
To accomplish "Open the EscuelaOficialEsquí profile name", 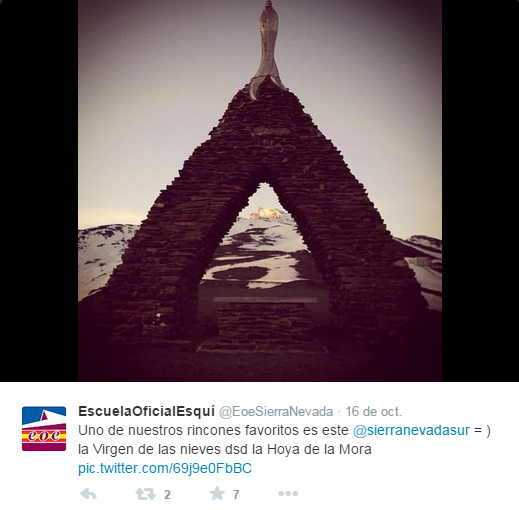I will (146, 411).
